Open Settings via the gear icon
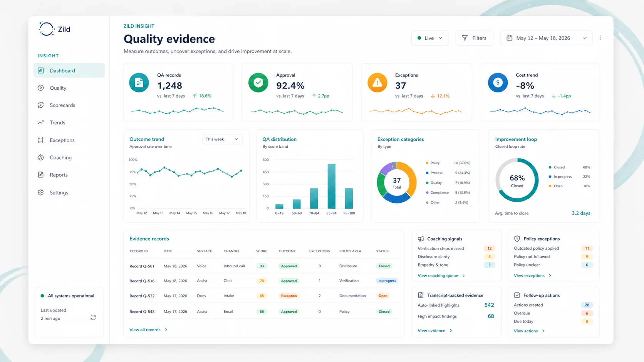 pos(41,192)
